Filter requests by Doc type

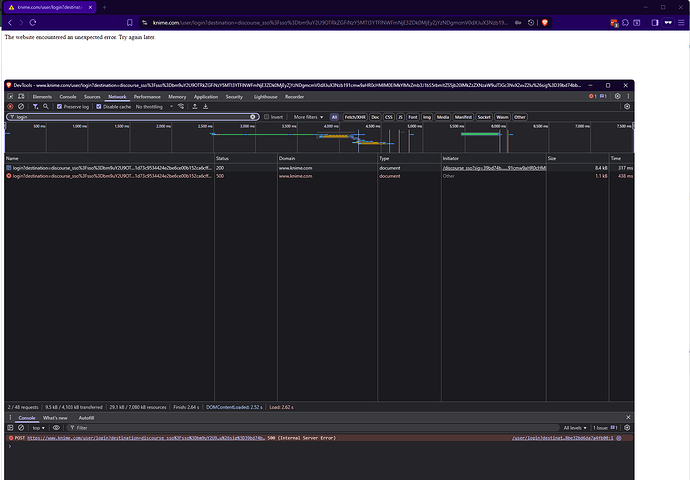[x=375, y=117]
